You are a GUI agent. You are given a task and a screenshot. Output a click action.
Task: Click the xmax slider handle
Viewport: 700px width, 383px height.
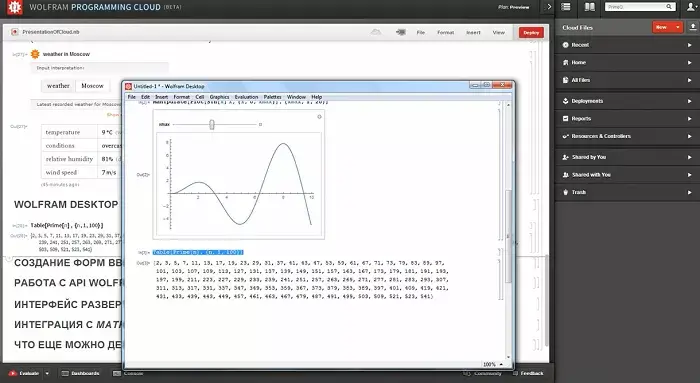click(212, 125)
